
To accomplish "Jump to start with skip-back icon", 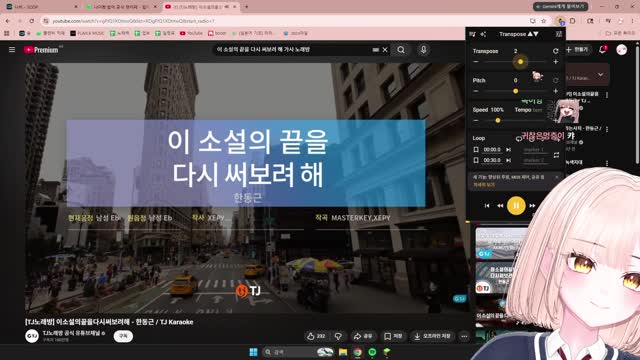I will (x=487, y=206).
